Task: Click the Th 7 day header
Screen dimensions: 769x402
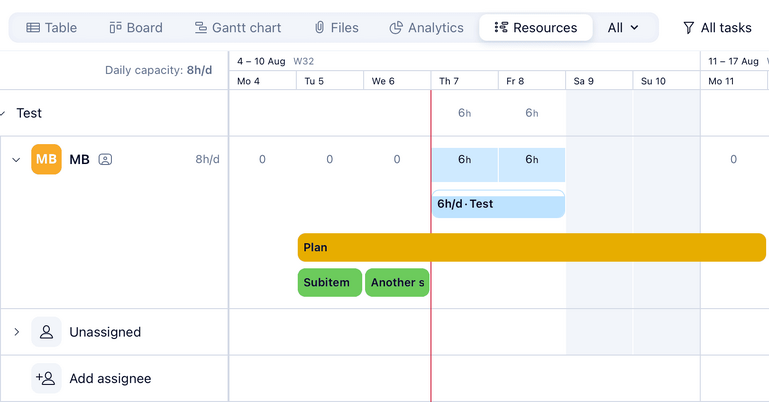Action: pyautogui.click(x=464, y=80)
